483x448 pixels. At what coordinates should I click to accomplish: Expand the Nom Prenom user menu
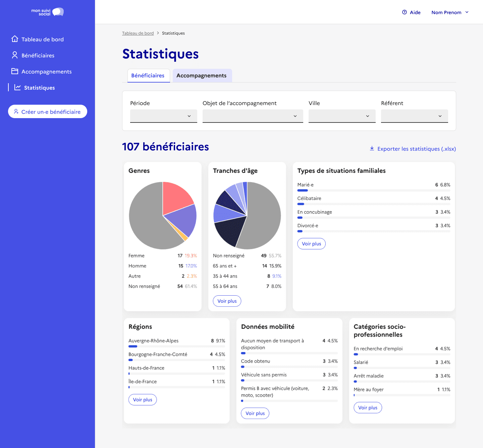pyautogui.click(x=450, y=12)
